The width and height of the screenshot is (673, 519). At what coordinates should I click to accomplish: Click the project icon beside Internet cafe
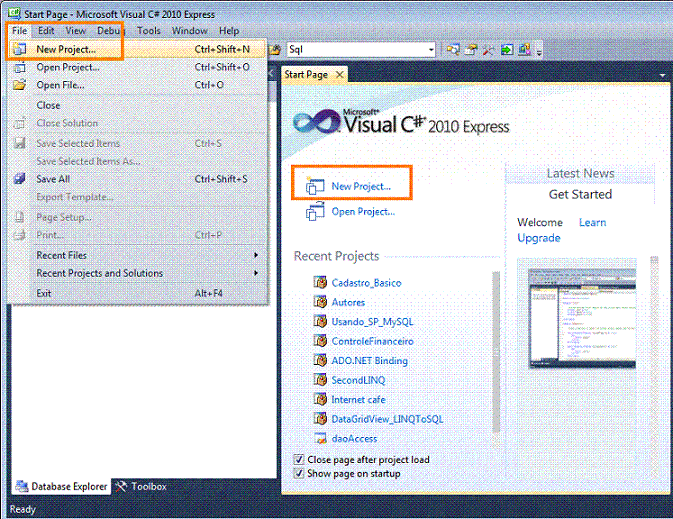320,399
